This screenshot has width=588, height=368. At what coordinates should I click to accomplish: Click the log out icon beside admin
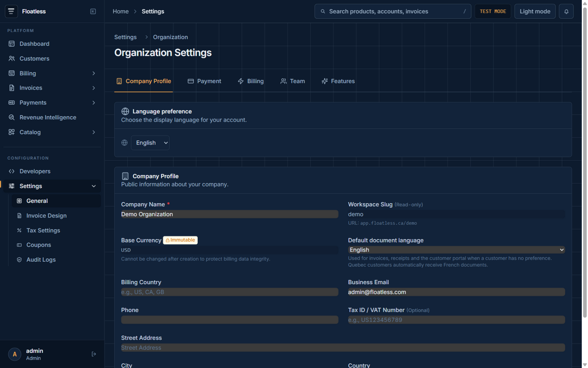point(94,354)
